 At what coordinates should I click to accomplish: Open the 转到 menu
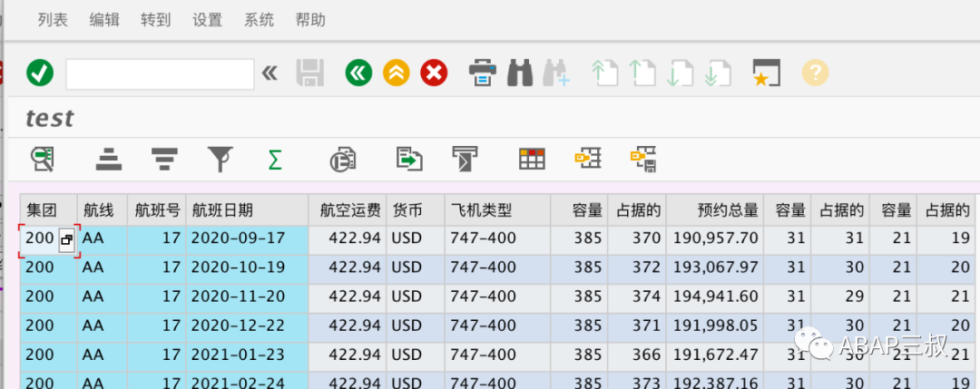click(156, 20)
